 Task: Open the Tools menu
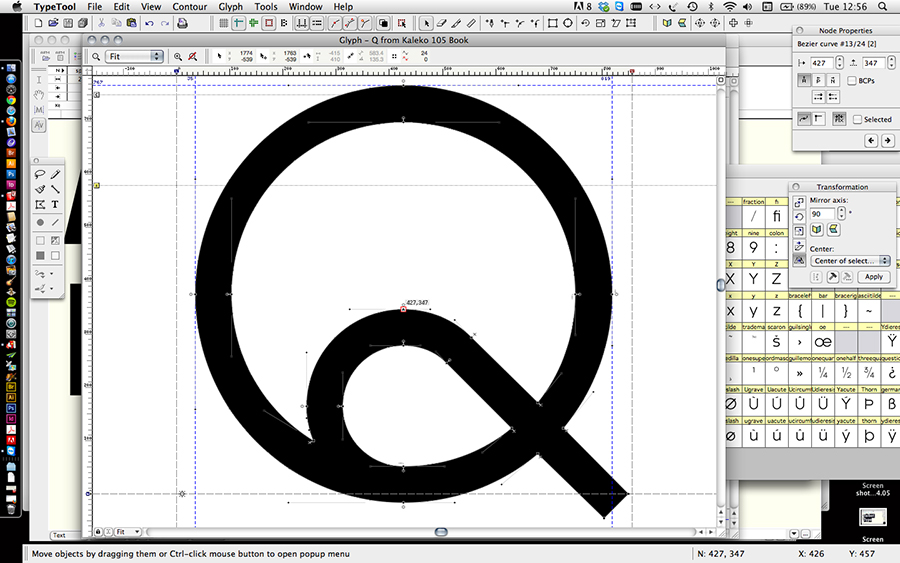[266, 6]
